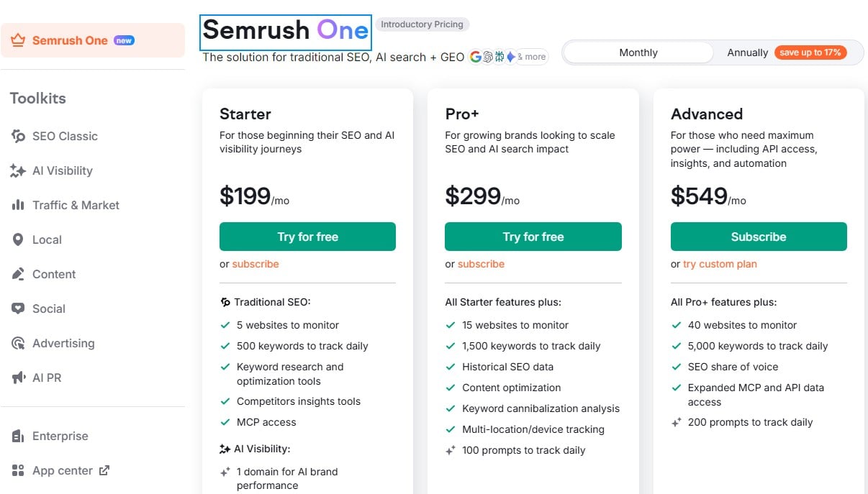This screenshot has width=868, height=494.
Task: Switch billing to Annually
Action: tap(747, 52)
